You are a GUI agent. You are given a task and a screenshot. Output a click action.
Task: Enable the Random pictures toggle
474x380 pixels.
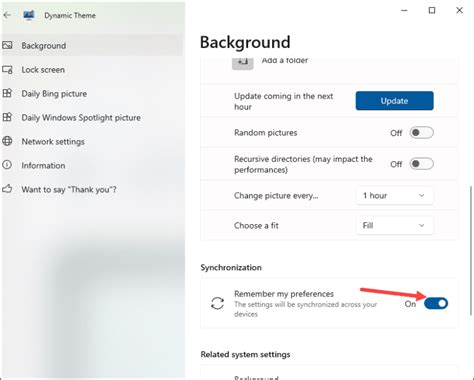422,133
